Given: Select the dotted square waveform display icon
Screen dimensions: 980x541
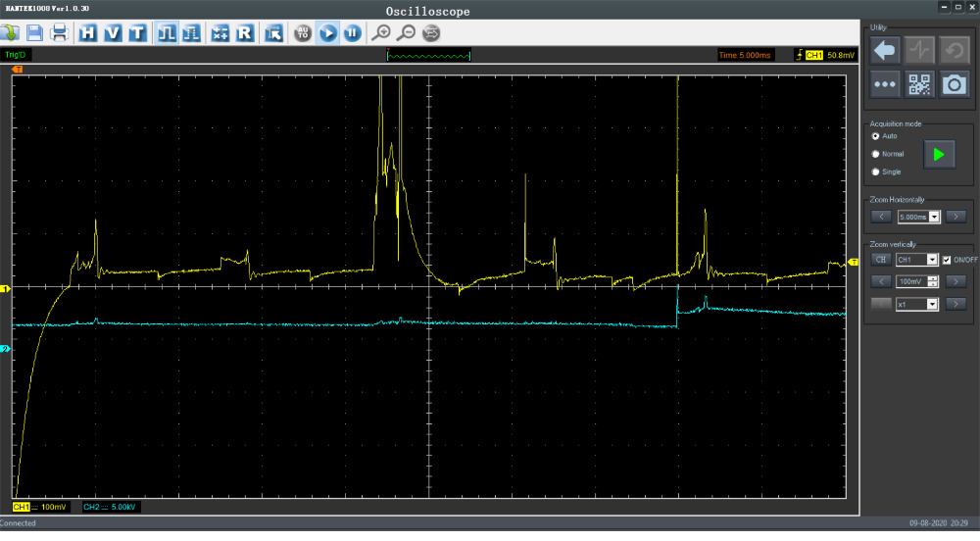Looking at the screenshot, I should pos(191,33).
